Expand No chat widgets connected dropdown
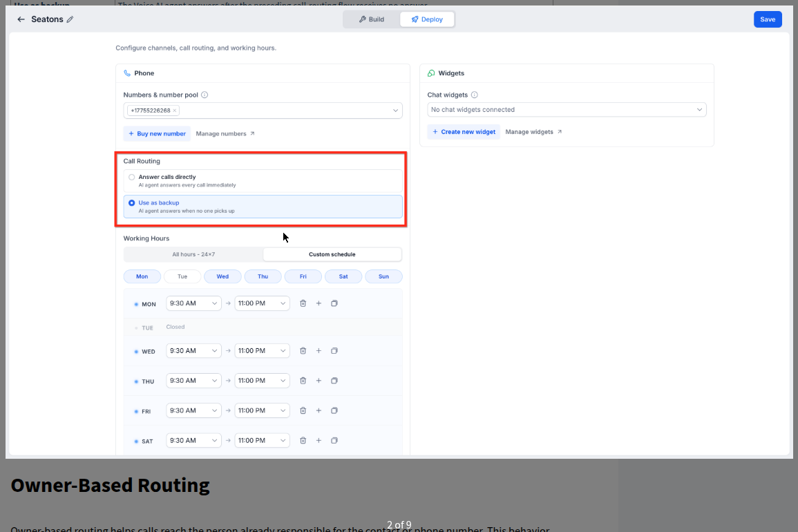 pos(567,109)
